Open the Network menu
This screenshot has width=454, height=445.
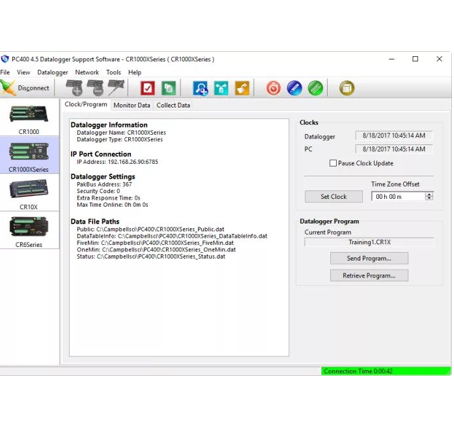click(x=87, y=72)
